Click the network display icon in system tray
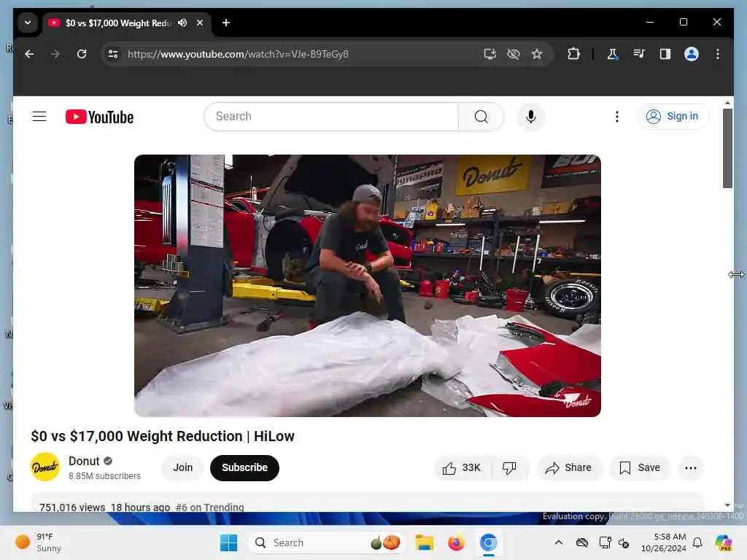Screen dimensions: 747x560 (605, 542)
